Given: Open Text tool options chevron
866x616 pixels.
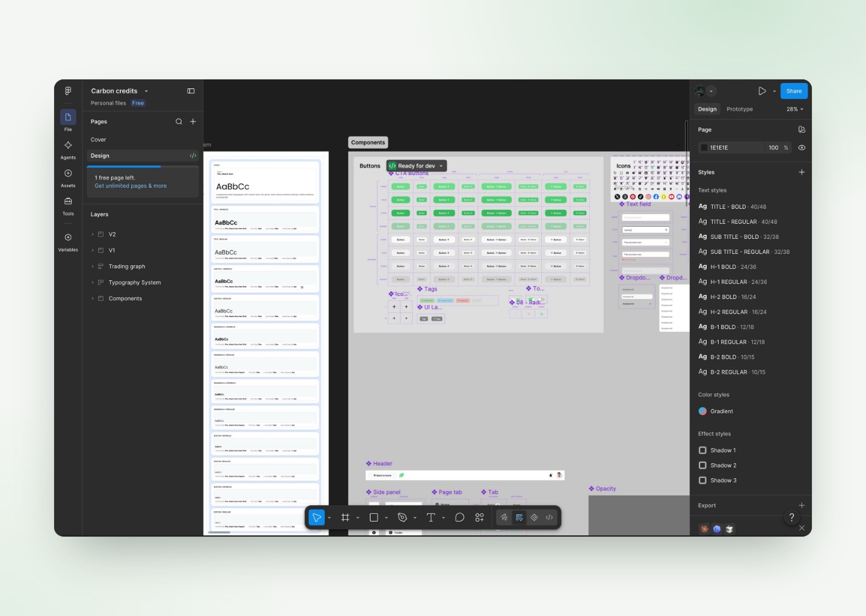Looking at the screenshot, I should click(x=444, y=517).
